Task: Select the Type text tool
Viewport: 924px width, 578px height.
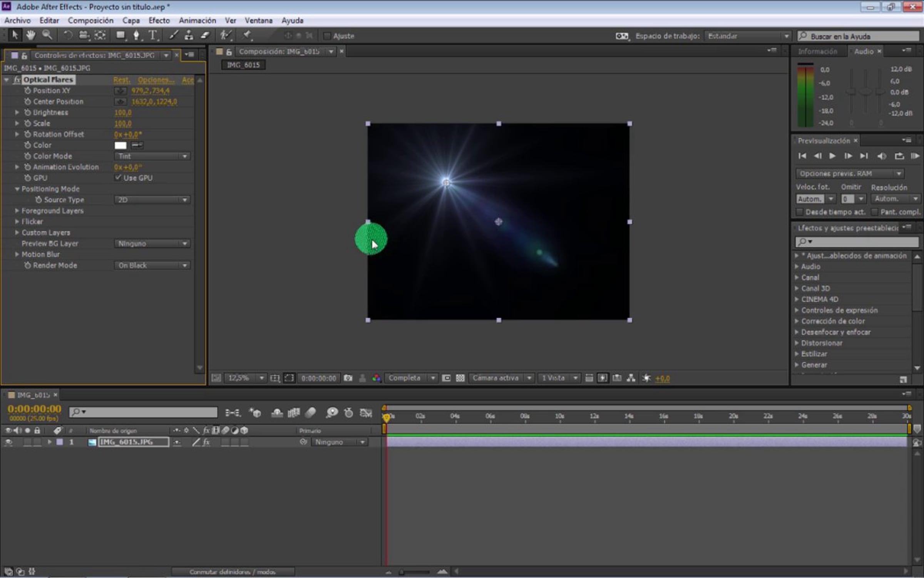Action: click(153, 35)
